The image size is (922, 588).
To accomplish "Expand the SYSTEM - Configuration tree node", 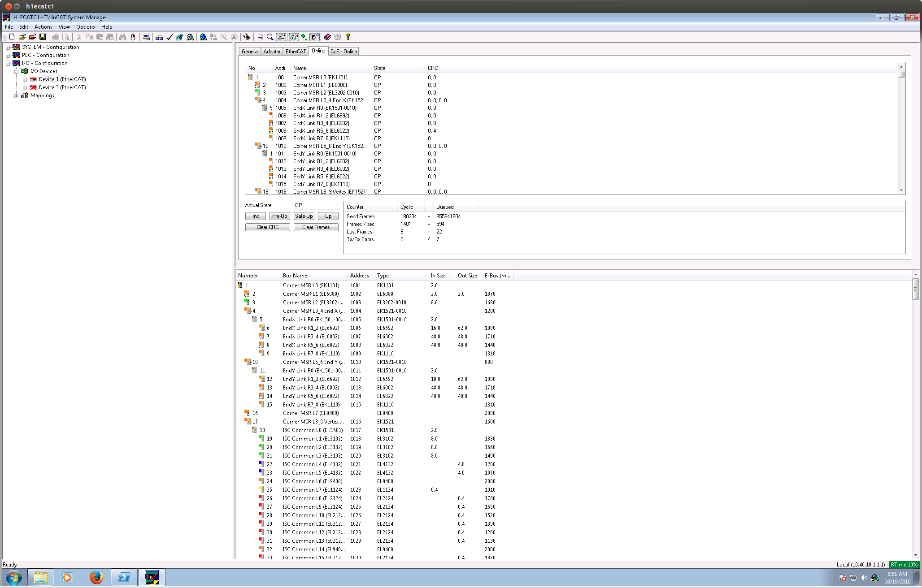I will point(8,47).
